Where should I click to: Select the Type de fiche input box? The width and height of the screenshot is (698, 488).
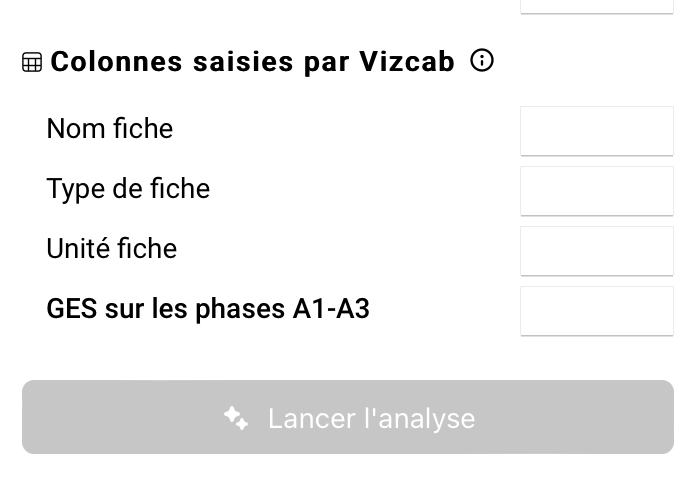[x=596, y=191]
